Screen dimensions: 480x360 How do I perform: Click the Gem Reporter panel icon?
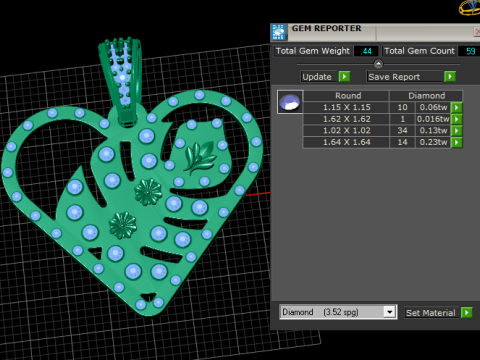coord(278,32)
